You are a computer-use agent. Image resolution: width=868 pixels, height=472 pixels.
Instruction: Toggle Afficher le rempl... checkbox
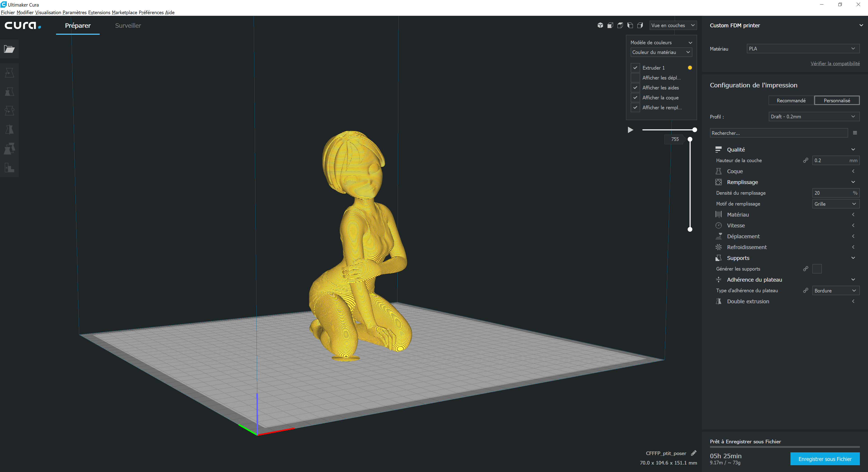click(x=635, y=107)
